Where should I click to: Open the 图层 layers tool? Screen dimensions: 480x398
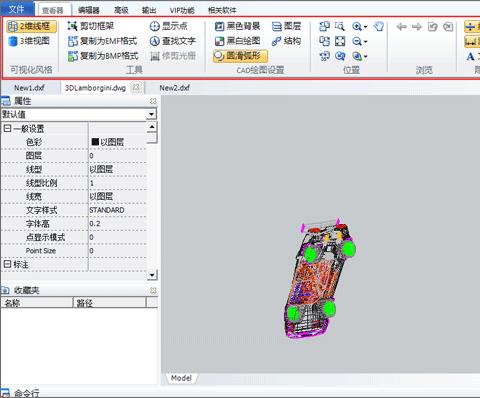pos(286,26)
